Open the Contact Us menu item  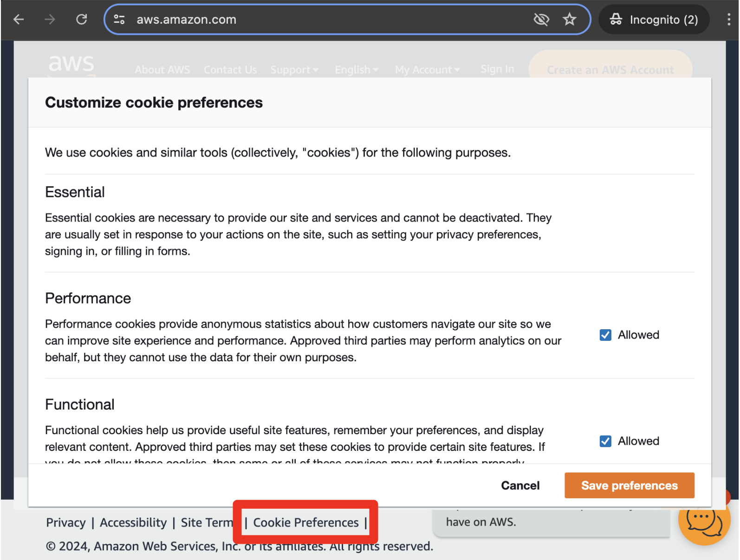(x=230, y=70)
